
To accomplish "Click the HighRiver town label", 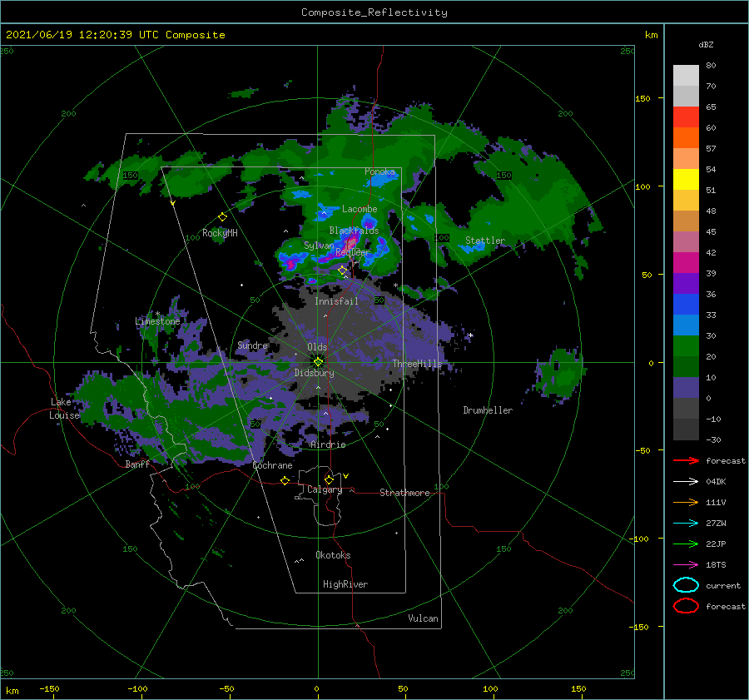I will point(345,584).
